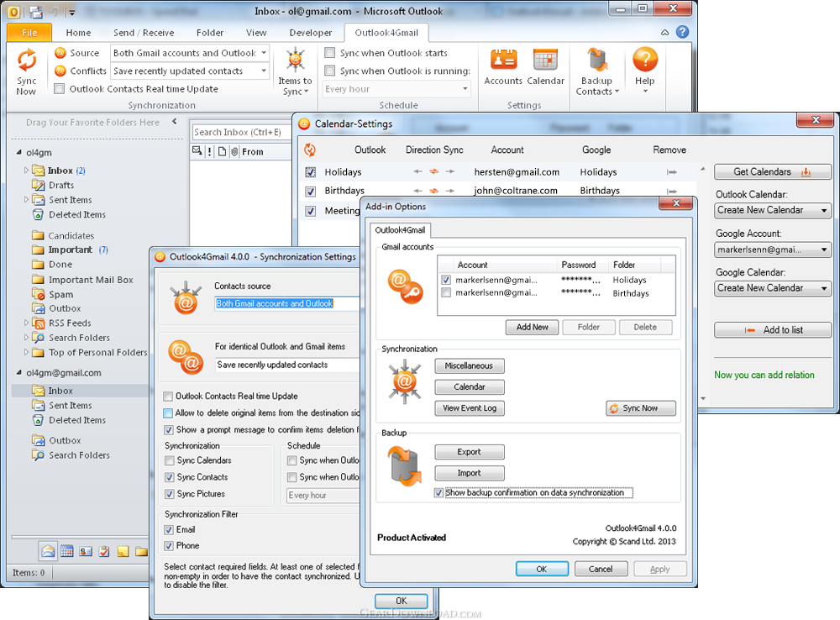Viewport: 840px width, 620px height.
Task: Collapse the ol4gm@gmail.com account tree
Action: click(x=18, y=372)
